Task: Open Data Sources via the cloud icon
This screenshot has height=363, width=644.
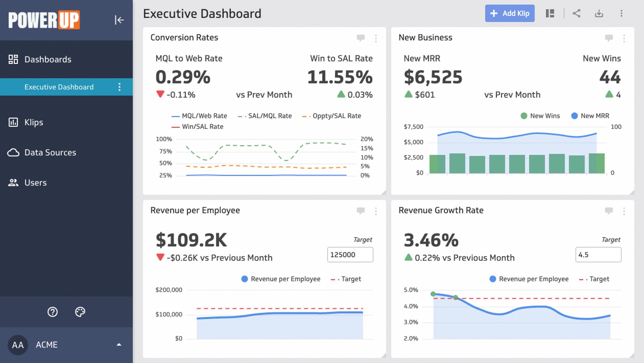Action: (x=13, y=153)
